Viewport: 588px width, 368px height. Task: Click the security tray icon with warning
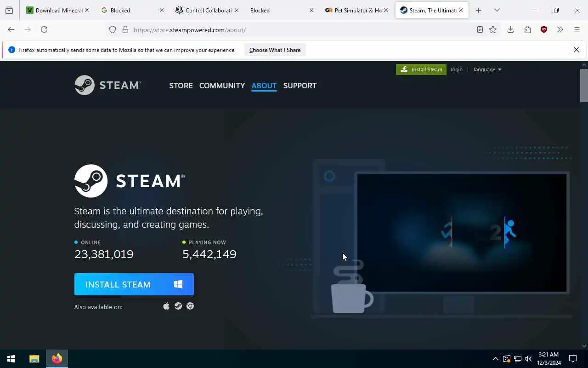(506, 359)
